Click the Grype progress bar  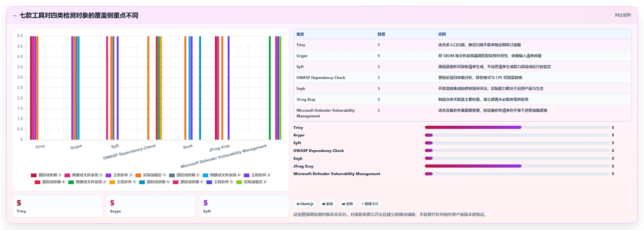(x=517, y=135)
